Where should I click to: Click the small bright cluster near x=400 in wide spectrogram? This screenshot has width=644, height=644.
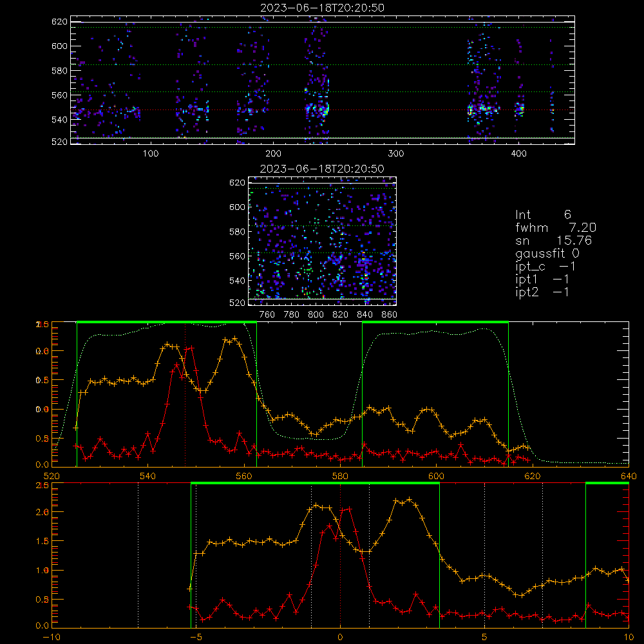pos(520,109)
